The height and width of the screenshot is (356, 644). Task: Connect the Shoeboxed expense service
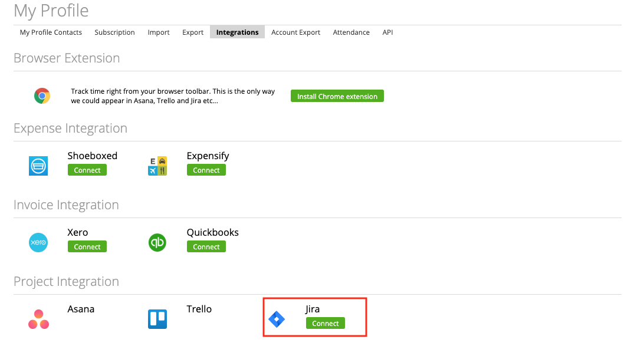click(87, 170)
